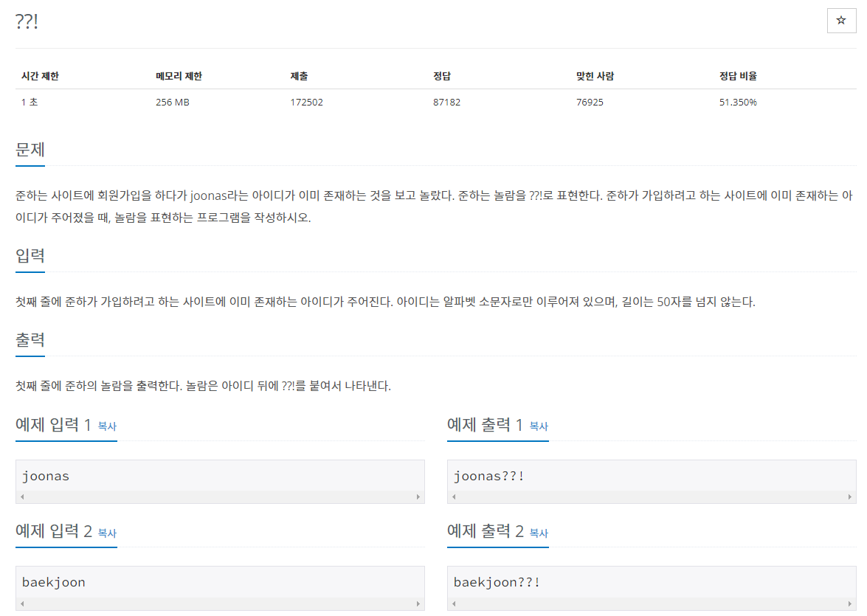867x616 pixels.
Task: Click the 출력 section heading
Action: pos(29,340)
